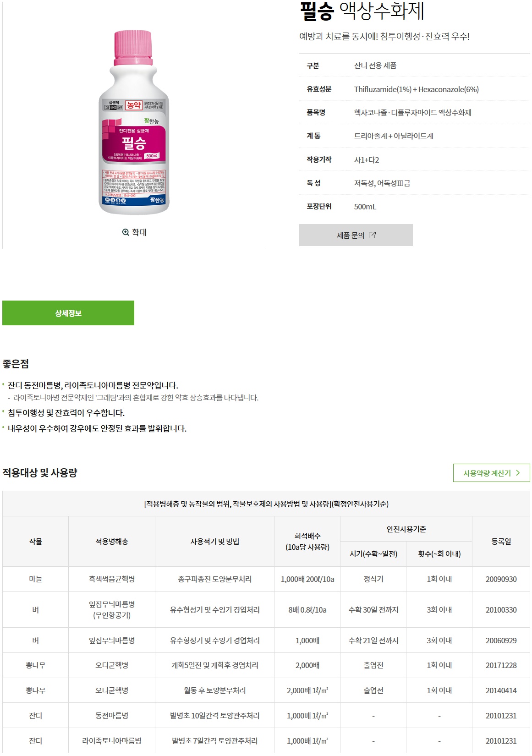Click the magnifier zoom icon under product image
The image size is (532, 756).
point(126,232)
